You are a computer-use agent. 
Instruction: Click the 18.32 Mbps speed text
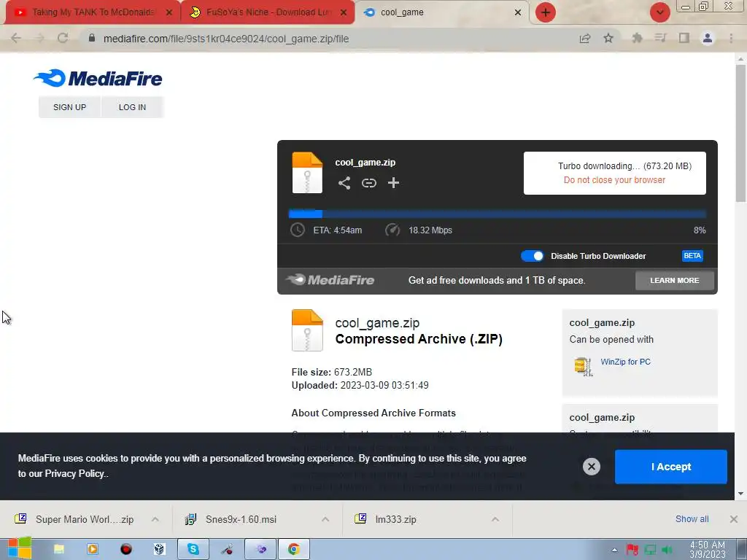click(x=430, y=230)
